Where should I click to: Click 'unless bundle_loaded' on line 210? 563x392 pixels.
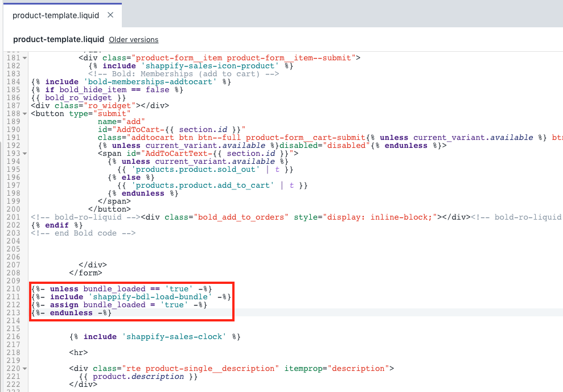pyautogui.click(x=98, y=289)
